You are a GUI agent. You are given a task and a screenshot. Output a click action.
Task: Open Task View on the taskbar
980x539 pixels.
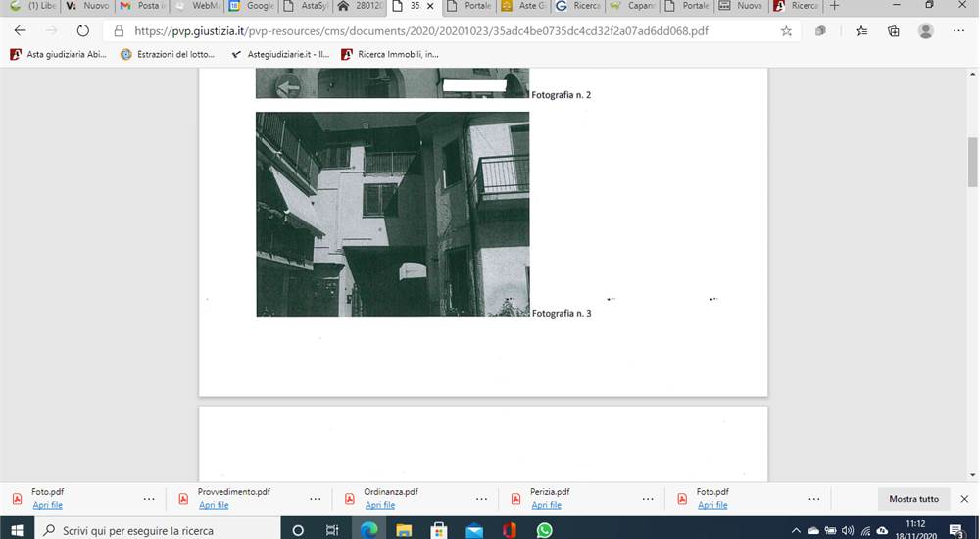[x=332, y=530]
